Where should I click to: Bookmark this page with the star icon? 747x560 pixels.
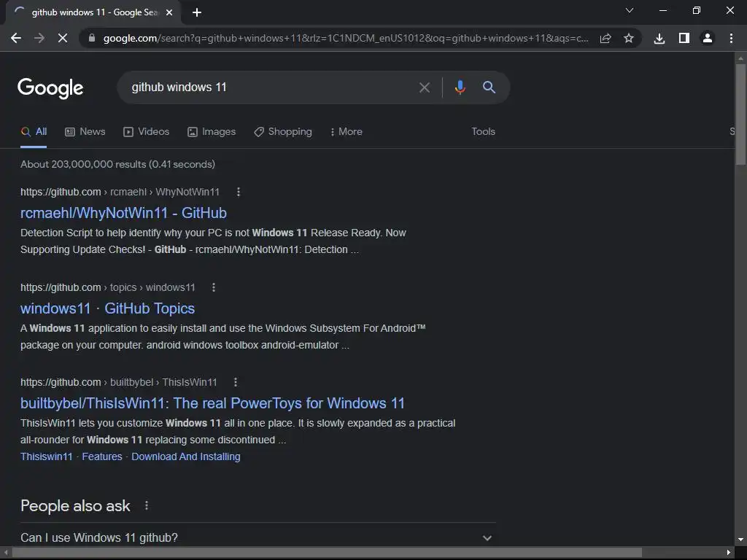point(629,38)
